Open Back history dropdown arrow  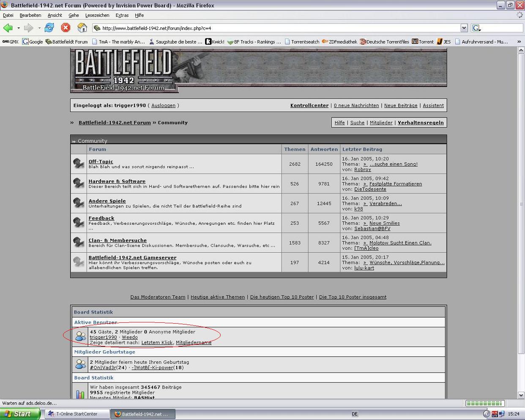(19, 28)
